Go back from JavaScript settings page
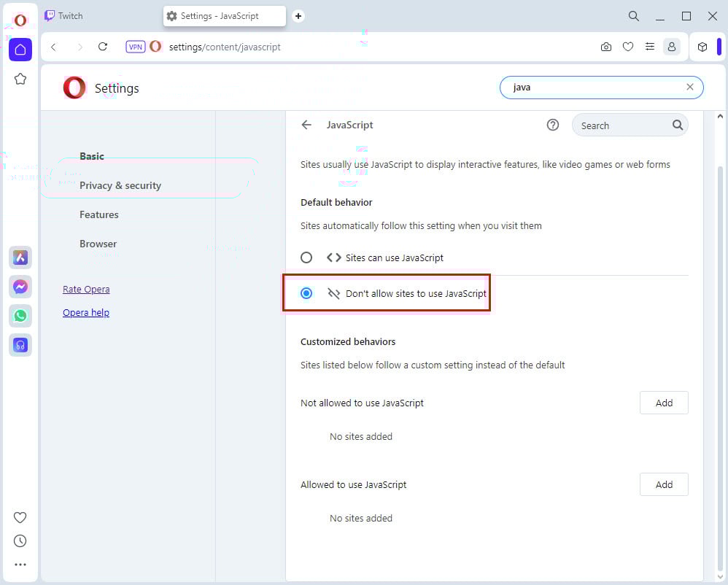The height and width of the screenshot is (585, 728). (306, 125)
